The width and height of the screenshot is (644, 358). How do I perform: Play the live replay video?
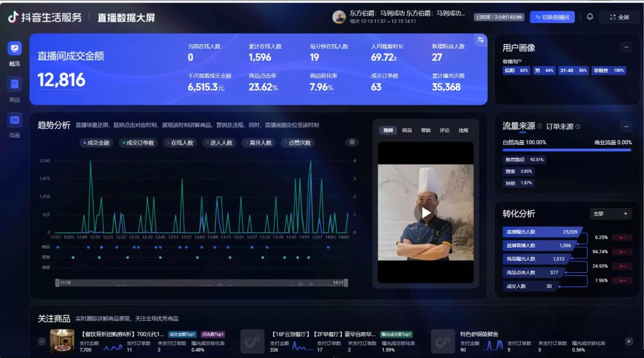pos(425,213)
